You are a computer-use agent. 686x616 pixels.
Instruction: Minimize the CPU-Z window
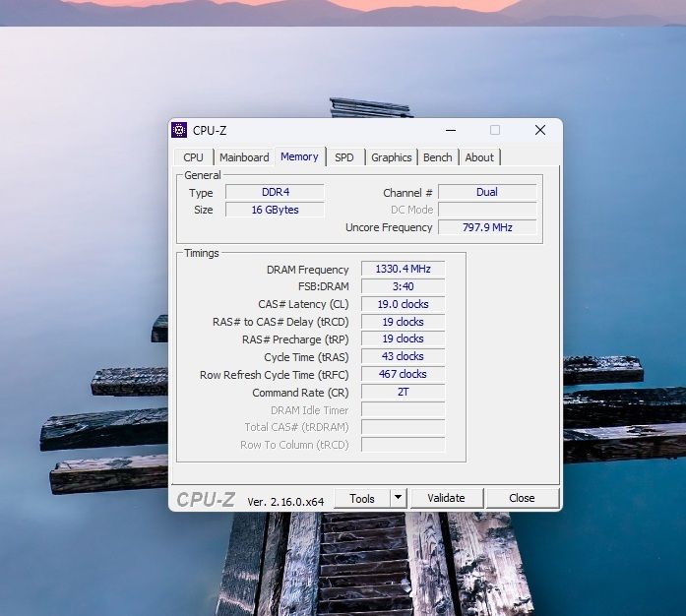pyautogui.click(x=451, y=130)
